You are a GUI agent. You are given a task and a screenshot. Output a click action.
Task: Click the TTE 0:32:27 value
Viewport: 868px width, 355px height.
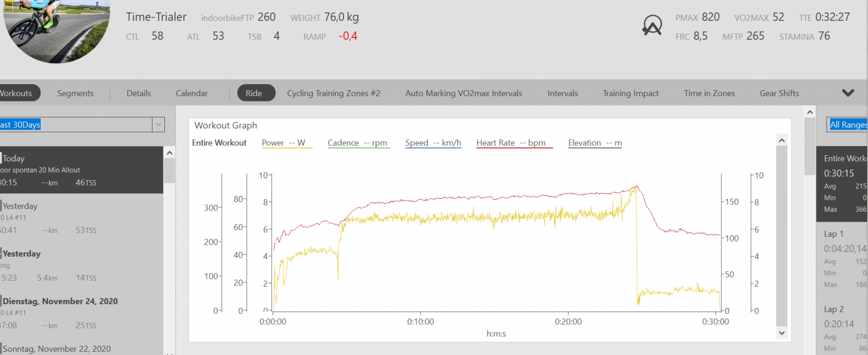[x=833, y=17]
